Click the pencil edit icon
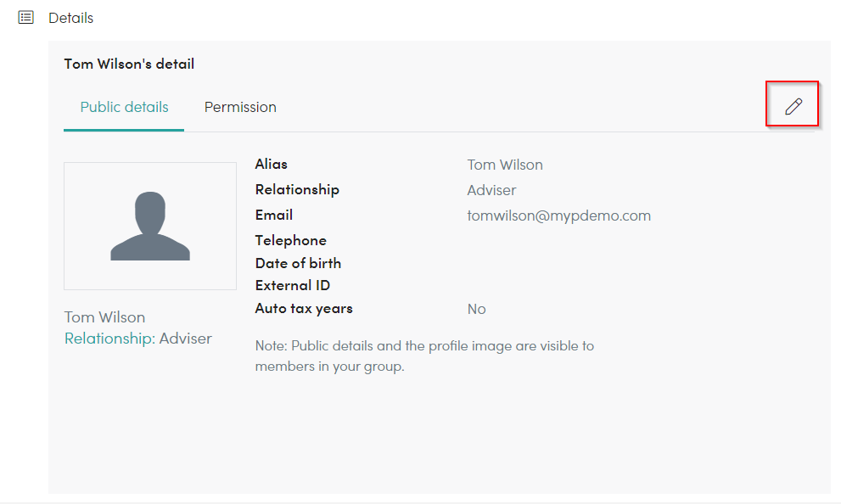The width and height of the screenshot is (841, 504). coord(793,106)
